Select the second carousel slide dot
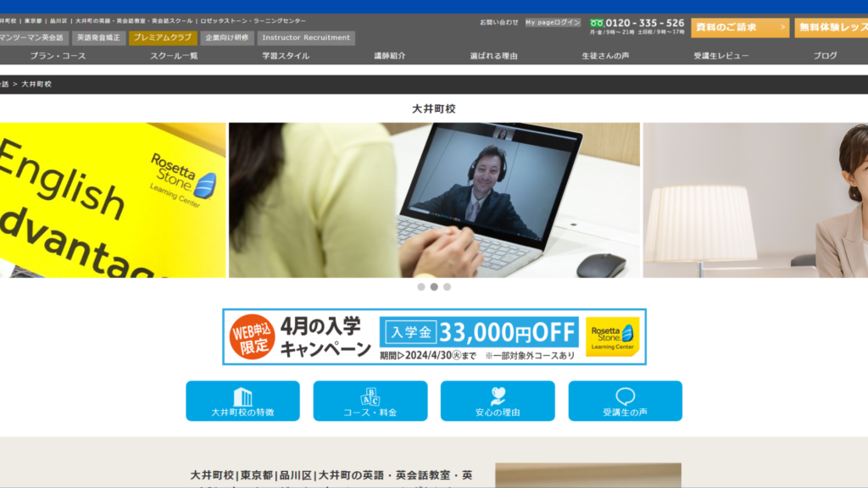This screenshot has height=488, width=868. coord(434,286)
